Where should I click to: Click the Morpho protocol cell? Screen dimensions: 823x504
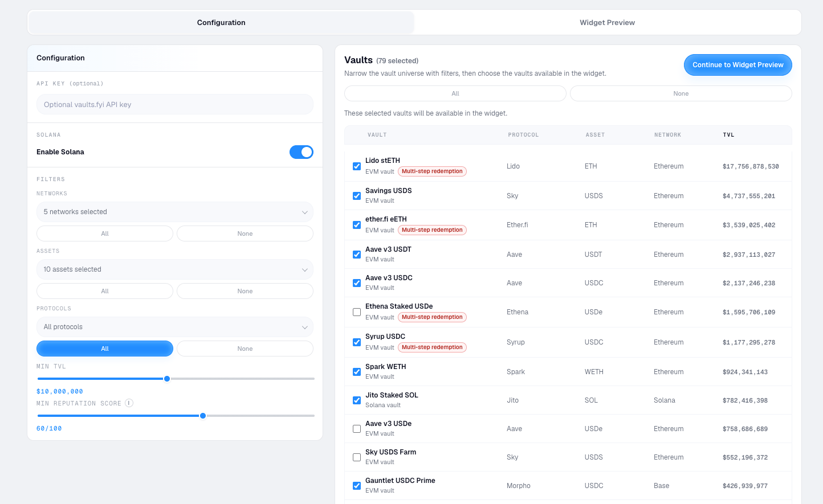(x=519, y=486)
